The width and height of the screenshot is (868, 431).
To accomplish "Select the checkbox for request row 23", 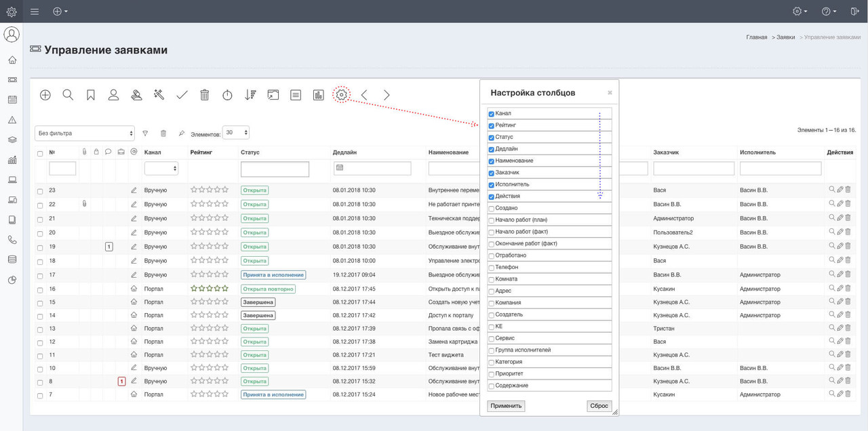I will point(40,191).
